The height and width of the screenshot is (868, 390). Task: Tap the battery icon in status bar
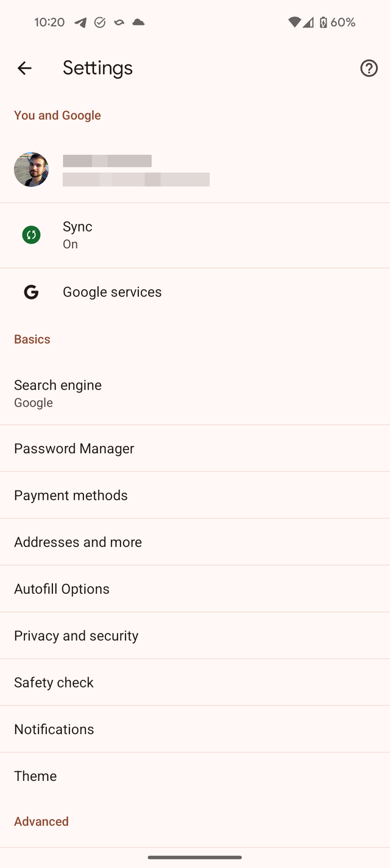(323, 23)
